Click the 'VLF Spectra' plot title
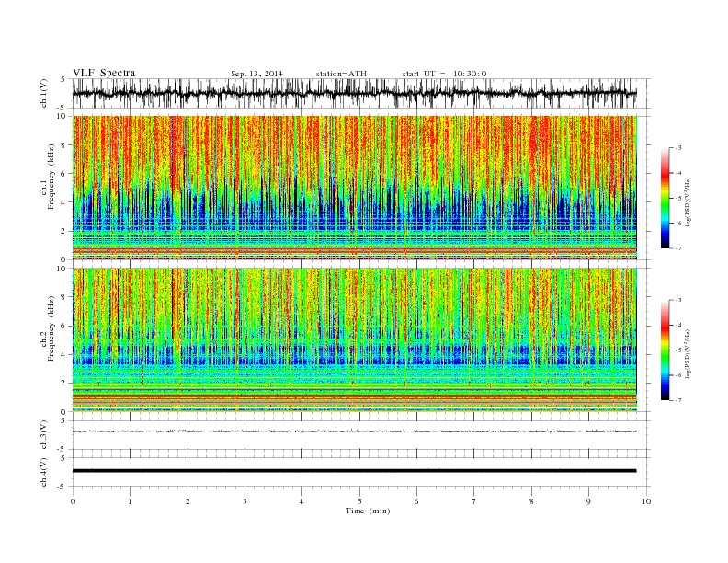 coord(104,73)
